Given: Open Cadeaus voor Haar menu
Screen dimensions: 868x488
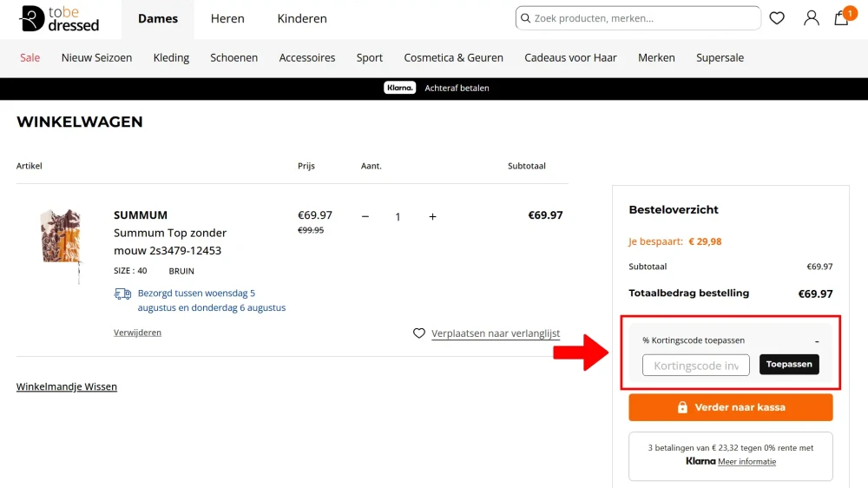Looking at the screenshot, I should coord(571,57).
